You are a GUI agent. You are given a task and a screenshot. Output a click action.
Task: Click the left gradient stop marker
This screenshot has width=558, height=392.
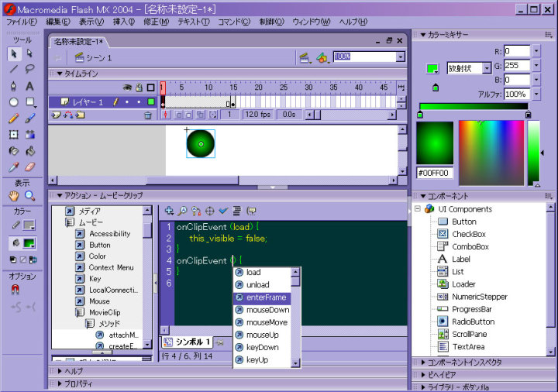click(x=420, y=115)
